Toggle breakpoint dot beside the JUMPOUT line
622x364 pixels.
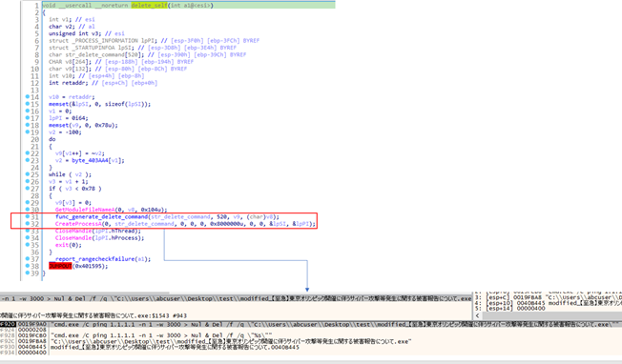tap(28, 266)
